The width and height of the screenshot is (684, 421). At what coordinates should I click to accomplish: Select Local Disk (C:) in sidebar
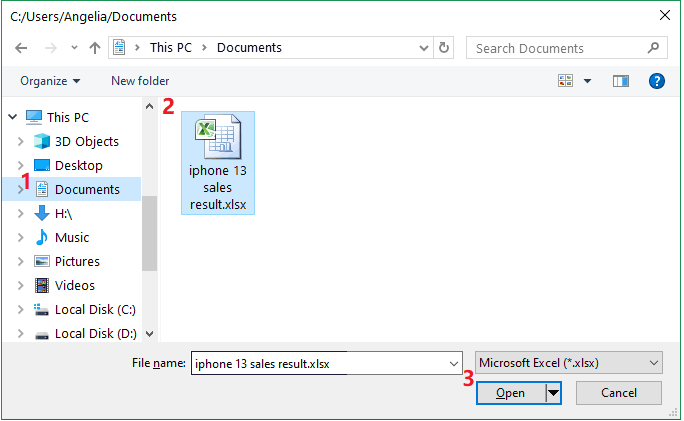(x=95, y=309)
